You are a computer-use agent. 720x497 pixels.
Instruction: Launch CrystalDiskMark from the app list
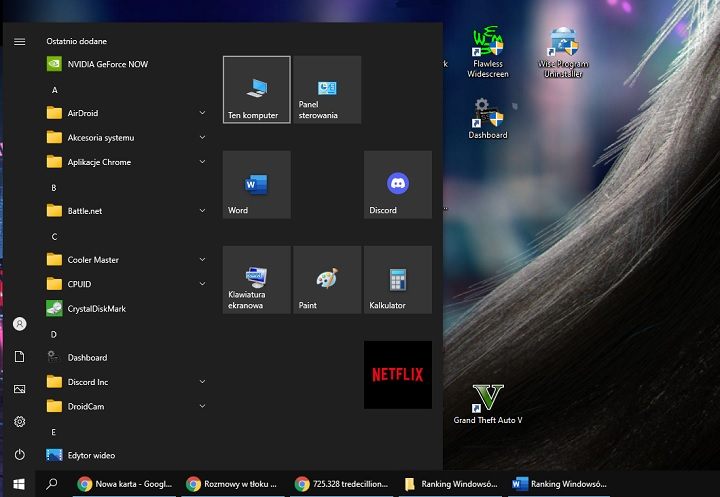click(x=126, y=309)
